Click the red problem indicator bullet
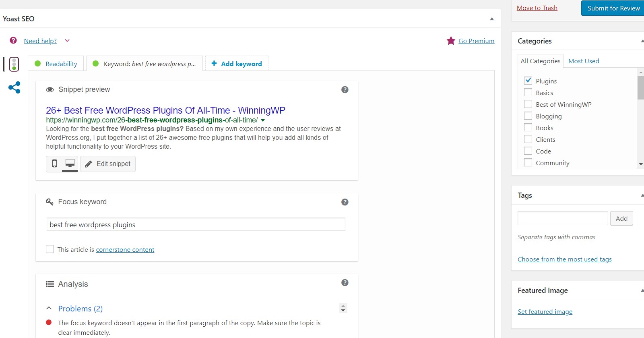Viewport: 644px width, 338px height. point(49,322)
